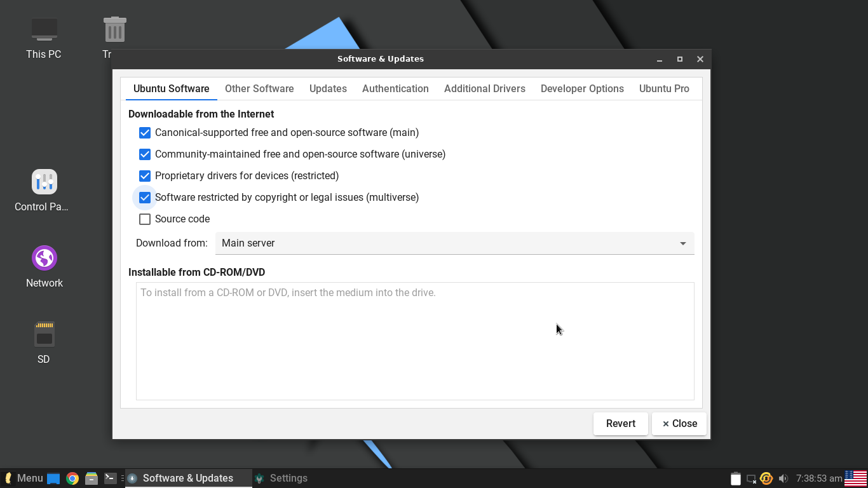This screenshot has width=868, height=488.
Task: Toggle the multiverse software checkbox
Action: click(145, 198)
